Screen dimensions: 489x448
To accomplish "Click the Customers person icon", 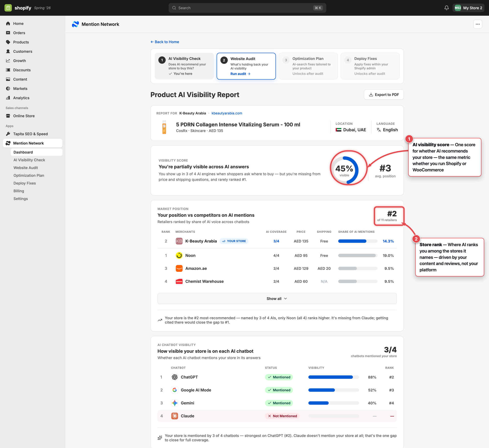I will point(8,51).
